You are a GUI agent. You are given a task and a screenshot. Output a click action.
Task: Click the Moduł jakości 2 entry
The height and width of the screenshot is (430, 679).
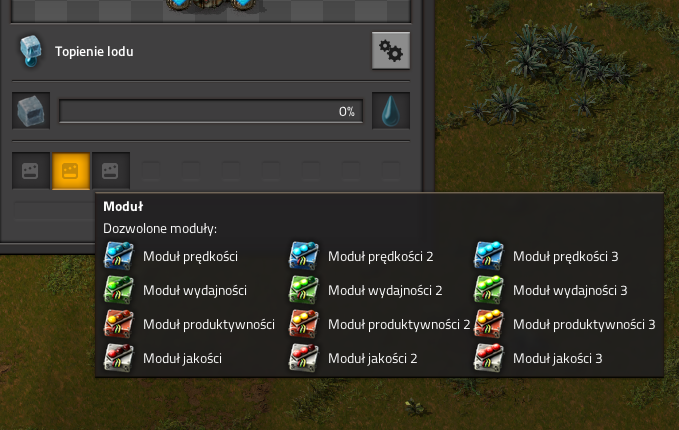coord(353,358)
